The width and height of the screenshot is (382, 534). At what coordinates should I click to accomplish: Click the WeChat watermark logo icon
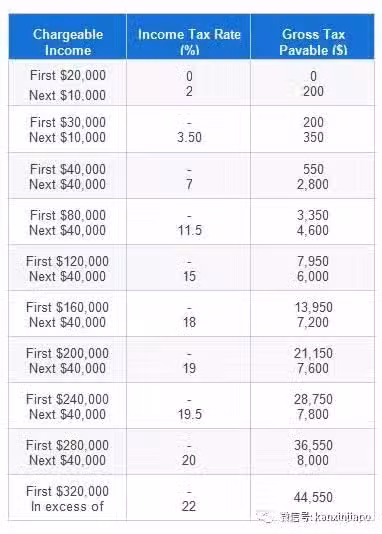point(266,516)
